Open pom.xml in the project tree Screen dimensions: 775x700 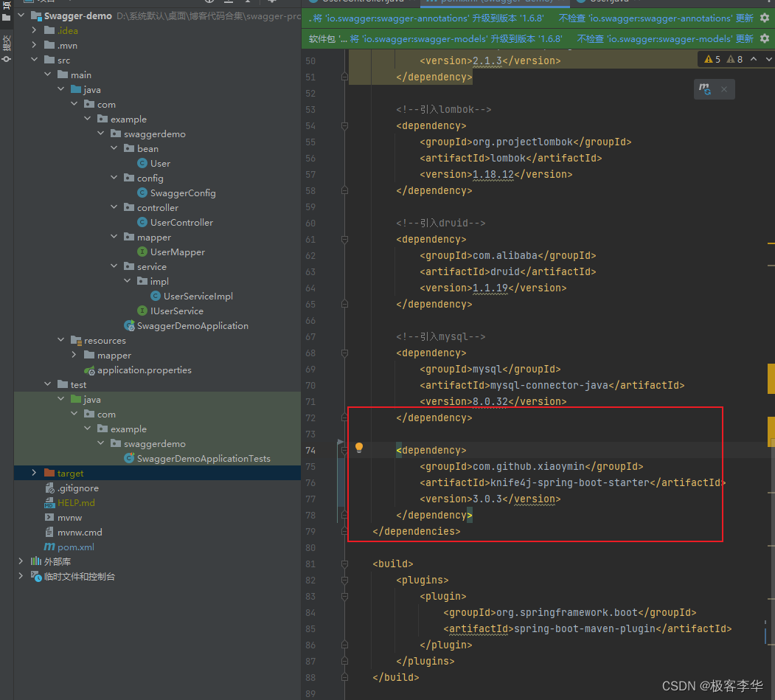click(x=75, y=547)
